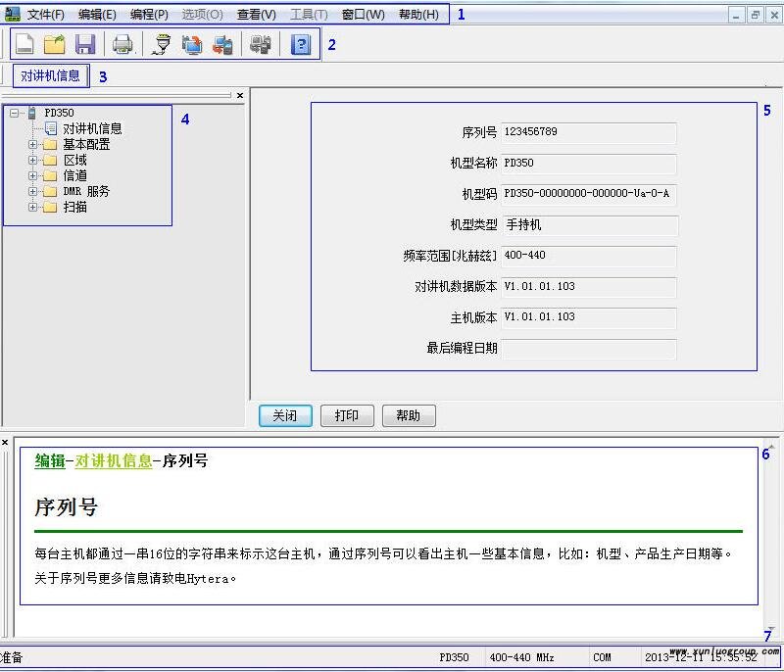This screenshot has height=672, width=784.
Task: Click the 对讲机数据版本 field
Action: click(589, 287)
